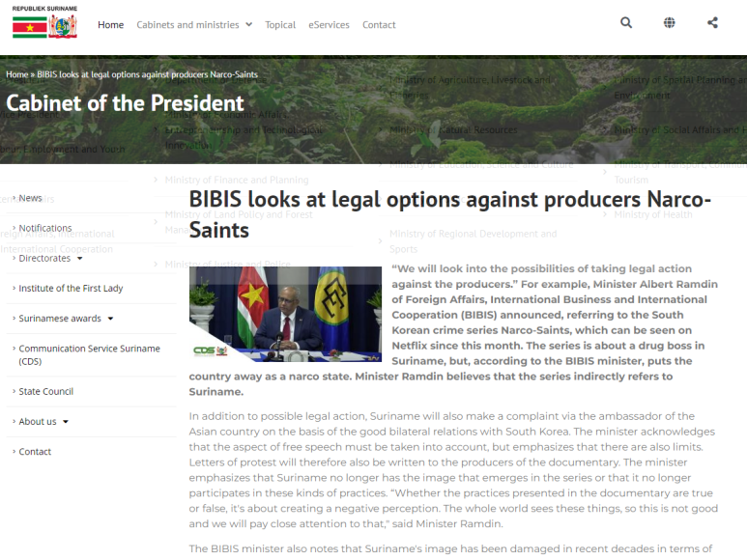This screenshot has width=747, height=560.
Task: Expand the Surinamese awards dropdown arrow
Action: [x=110, y=319]
